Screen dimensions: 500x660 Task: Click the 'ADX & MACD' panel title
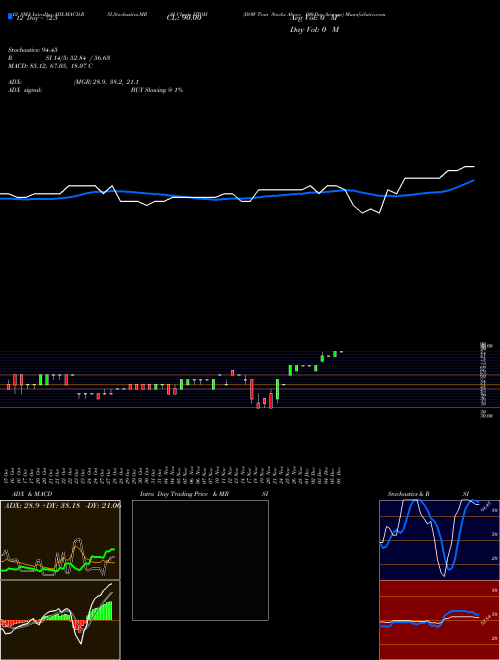click(x=32, y=494)
